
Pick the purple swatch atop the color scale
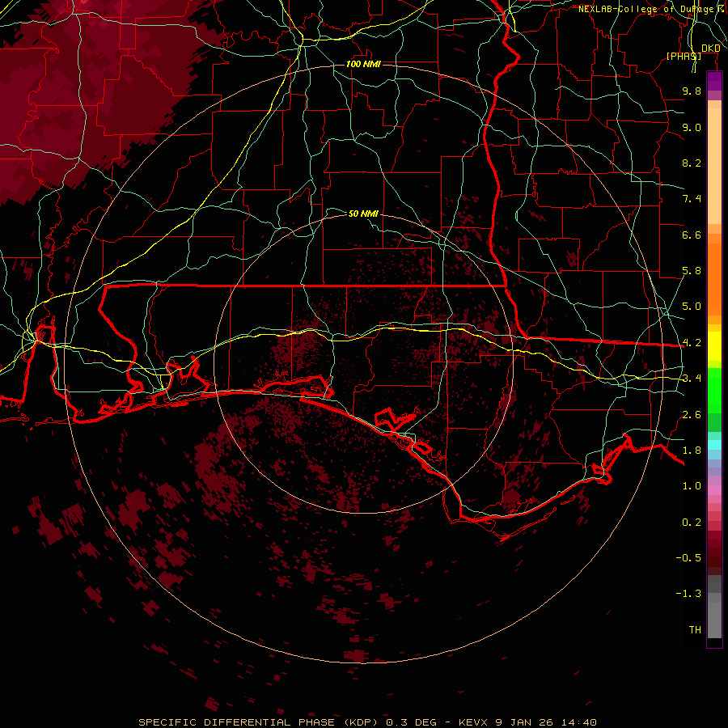pos(714,82)
